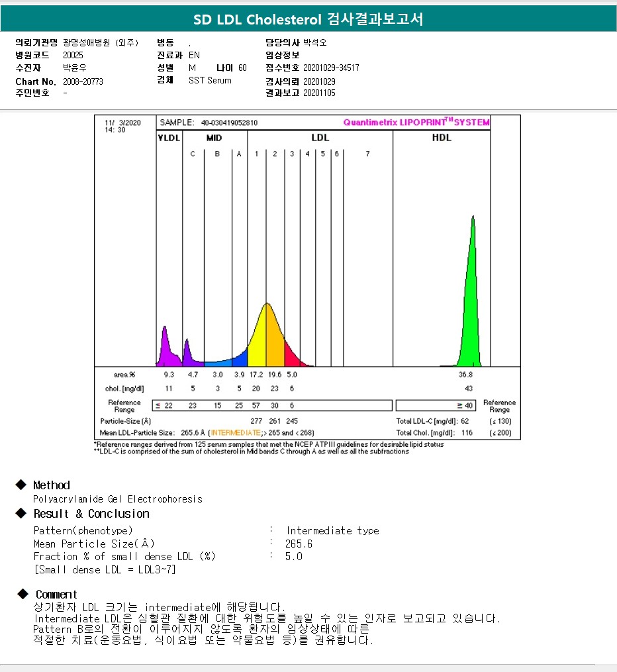Click LDL subfraction label 7
Viewport: 617px width, 672px height.
click(367, 154)
